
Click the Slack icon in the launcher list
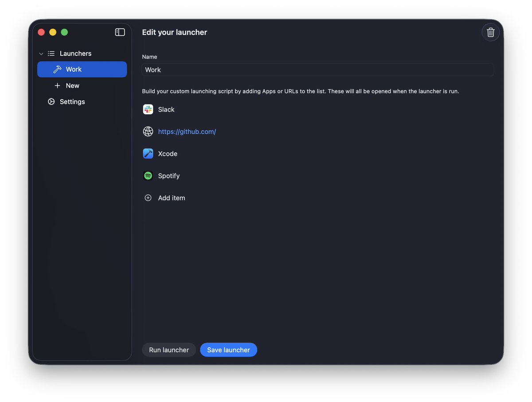click(x=148, y=109)
